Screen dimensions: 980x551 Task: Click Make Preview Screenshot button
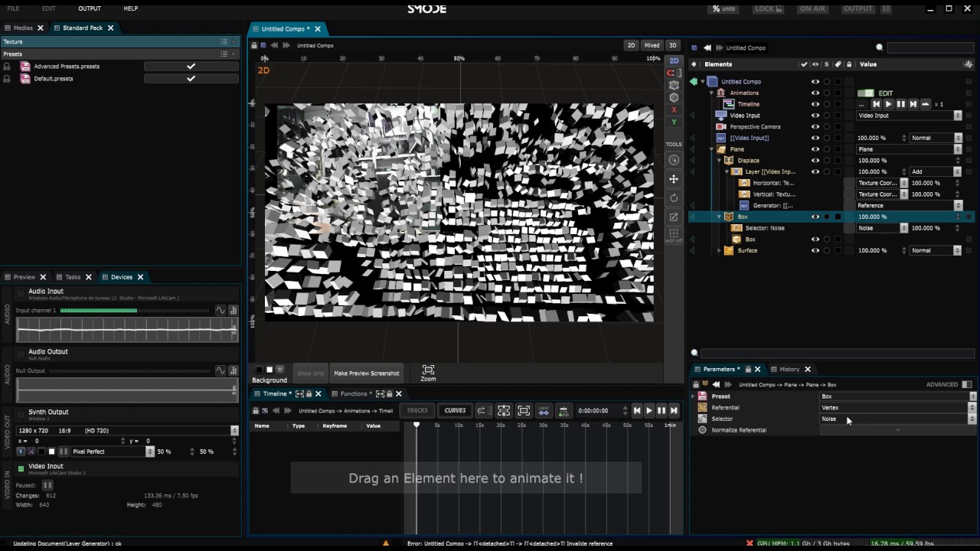tap(367, 373)
